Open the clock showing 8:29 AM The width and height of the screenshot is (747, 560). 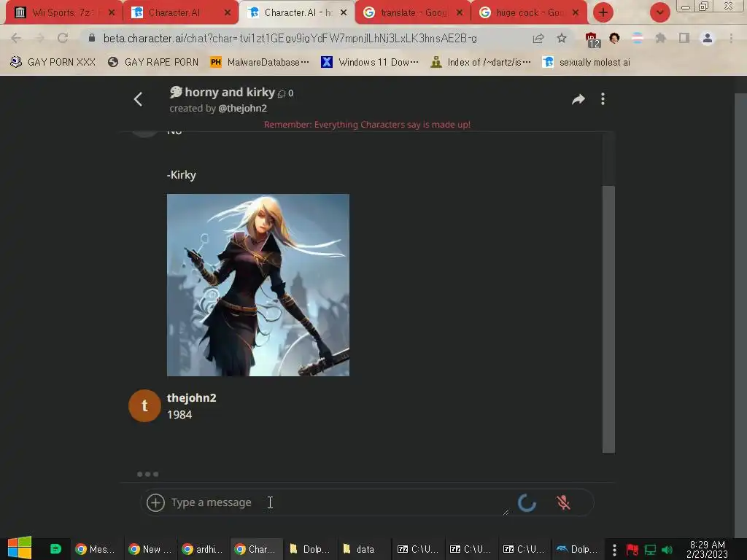click(x=708, y=550)
